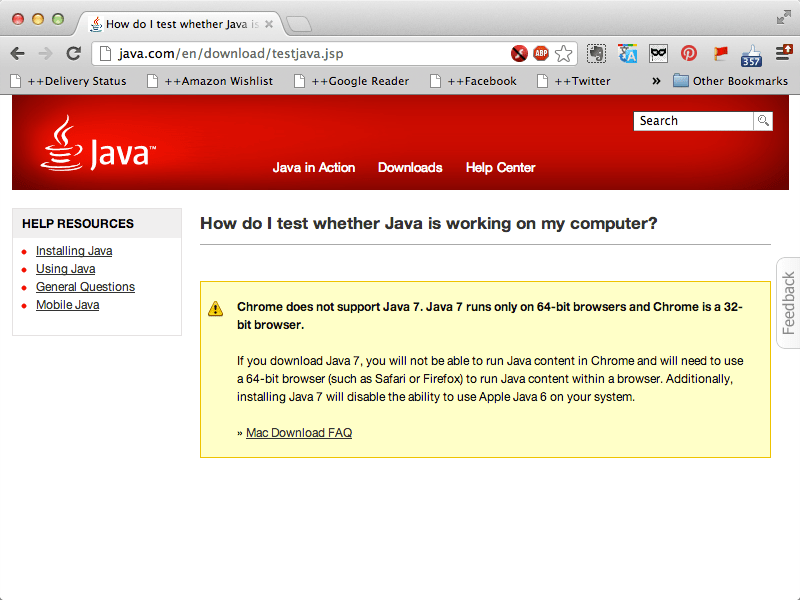Close the Java test tab
Screen dimensions: 800x600
coord(269,24)
